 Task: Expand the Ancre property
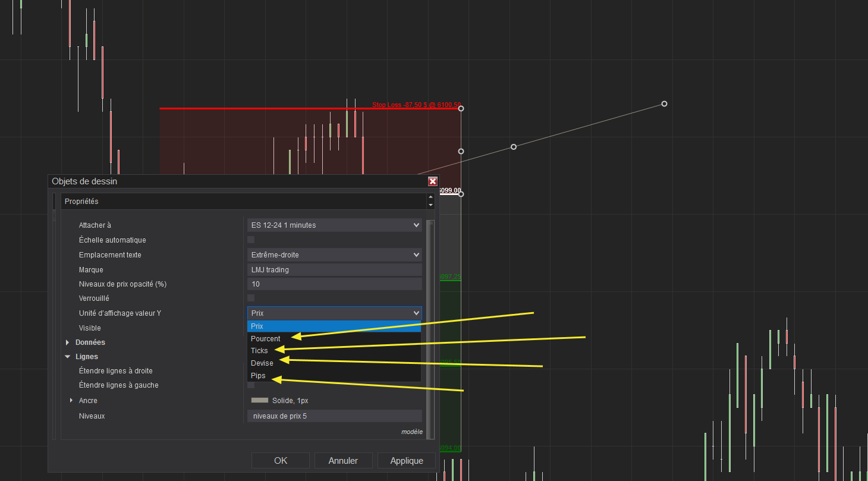[x=71, y=401]
